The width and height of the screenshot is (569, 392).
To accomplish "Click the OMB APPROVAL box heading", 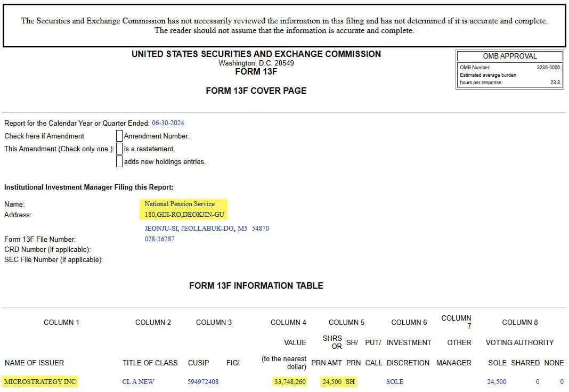I will [510, 56].
